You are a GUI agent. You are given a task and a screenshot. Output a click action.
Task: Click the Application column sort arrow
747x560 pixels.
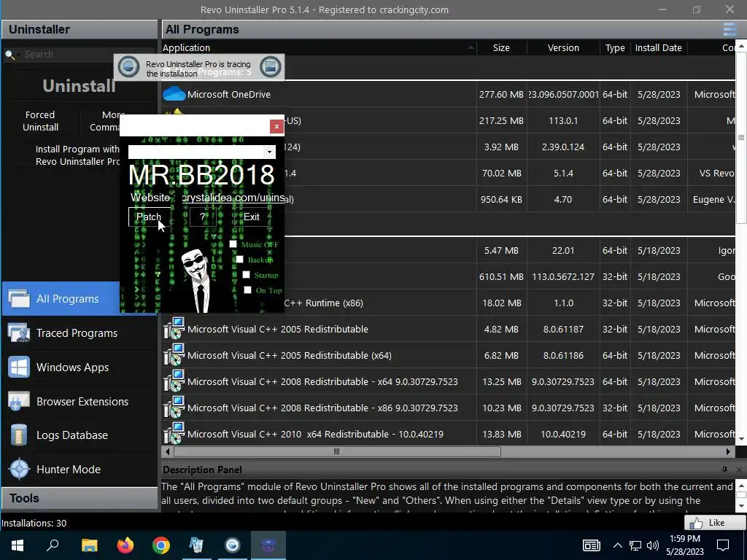pyautogui.click(x=471, y=47)
